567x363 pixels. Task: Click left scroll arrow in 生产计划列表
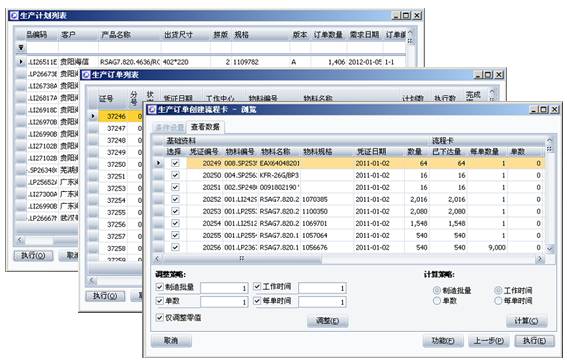20,239
